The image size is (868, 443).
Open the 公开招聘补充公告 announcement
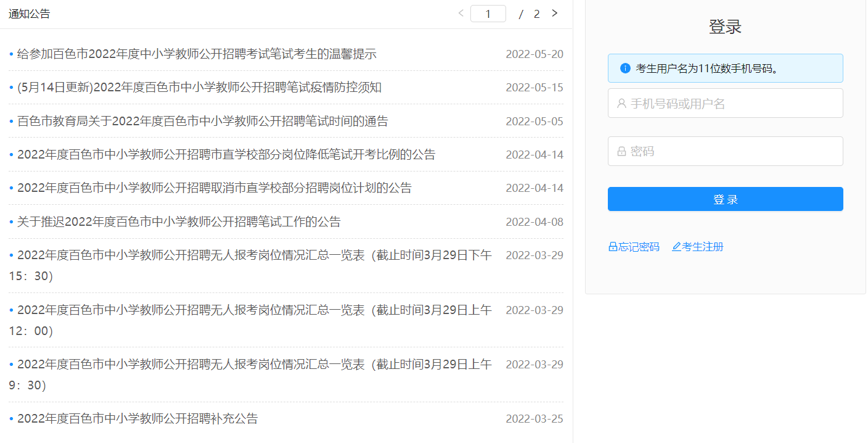click(137, 419)
